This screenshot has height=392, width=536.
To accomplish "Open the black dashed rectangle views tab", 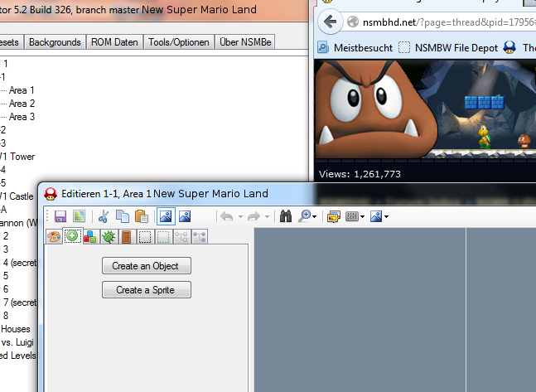I will [x=145, y=237].
